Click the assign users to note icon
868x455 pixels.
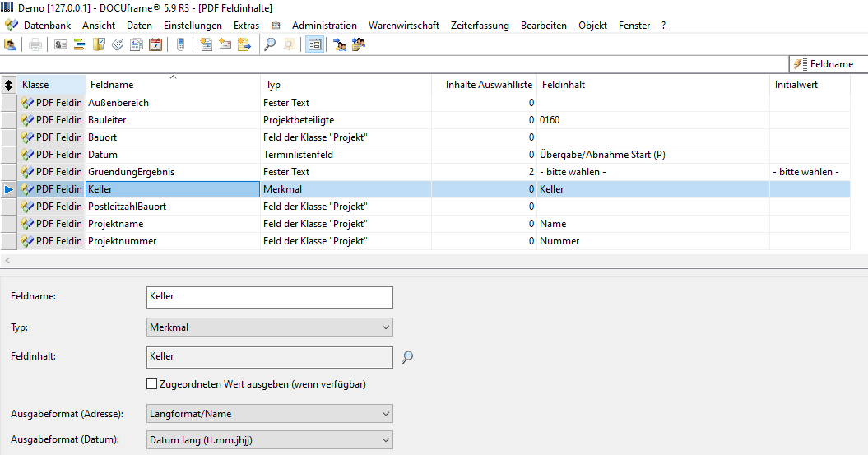(359, 44)
